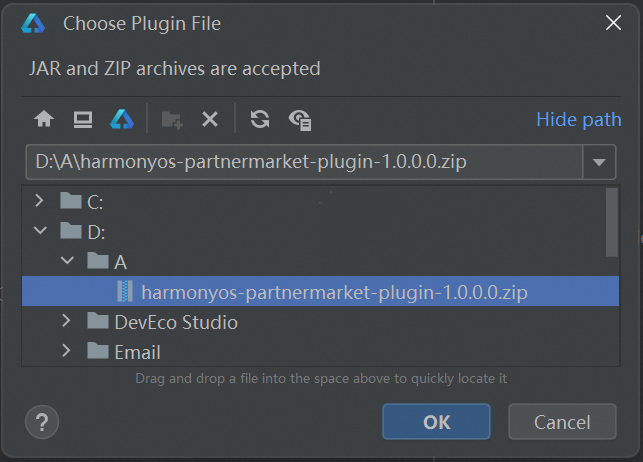This screenshot has height=462, width=643.
Task: Refresh the file tree
Action: (260, 119)
